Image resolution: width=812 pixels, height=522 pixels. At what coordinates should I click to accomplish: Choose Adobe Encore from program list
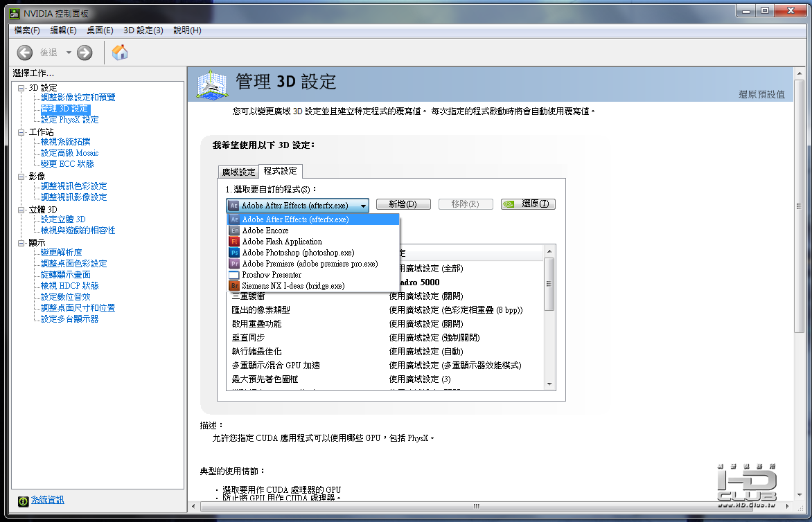pyautogui.click(x=313, y=231)
